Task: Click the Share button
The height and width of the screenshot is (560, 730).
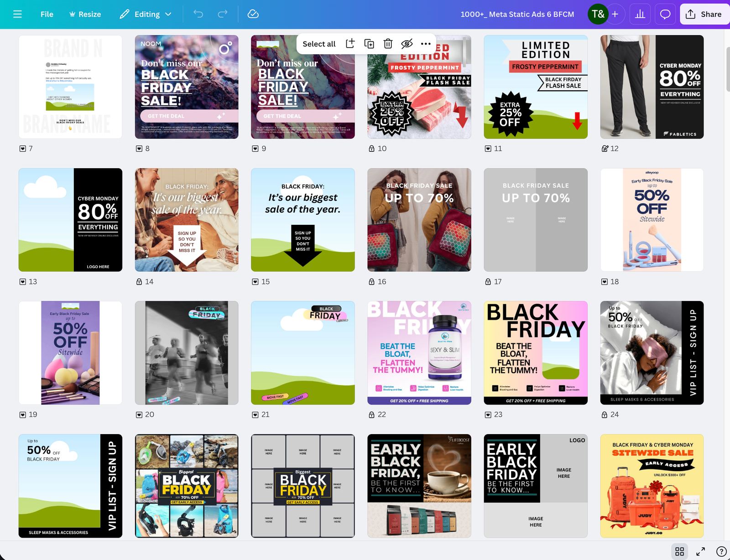Action: pos(704,14)
